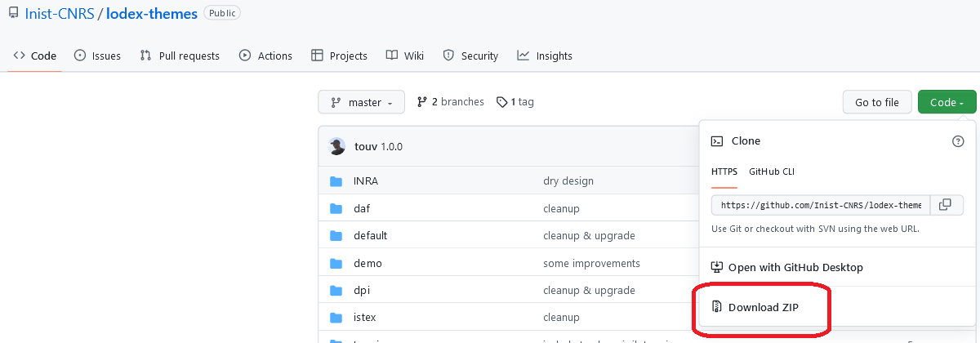
Task: Click the INRA folder icon
Action: tap(336, 181)
